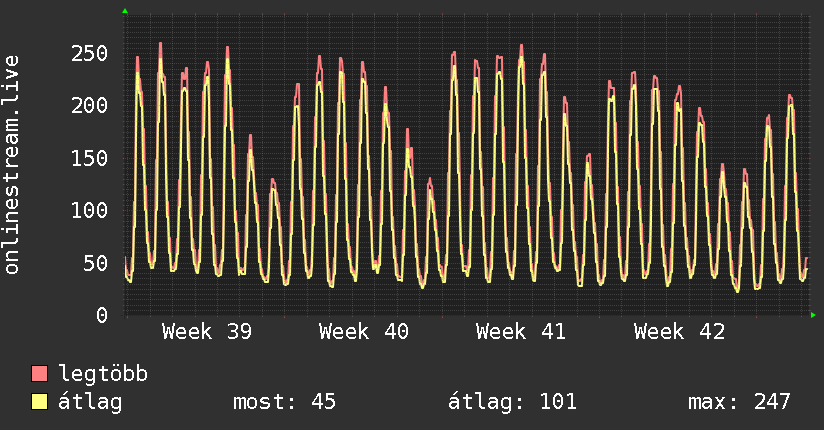Click the 'legtöbb' legend label
The image size is (824, 430).
[103, 373]
